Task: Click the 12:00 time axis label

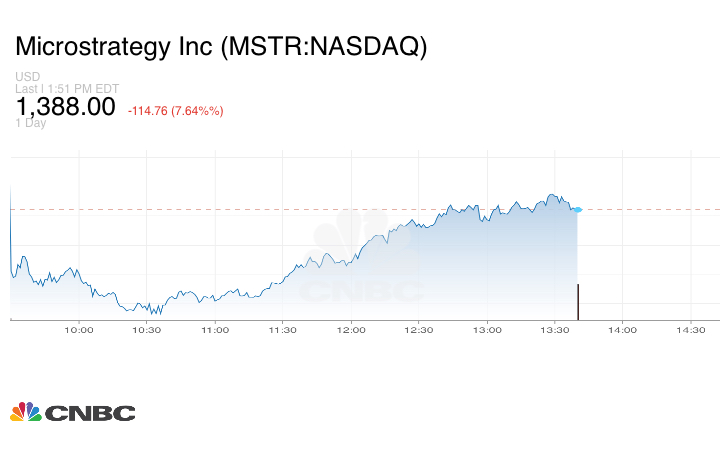Action: coord(351,330)
